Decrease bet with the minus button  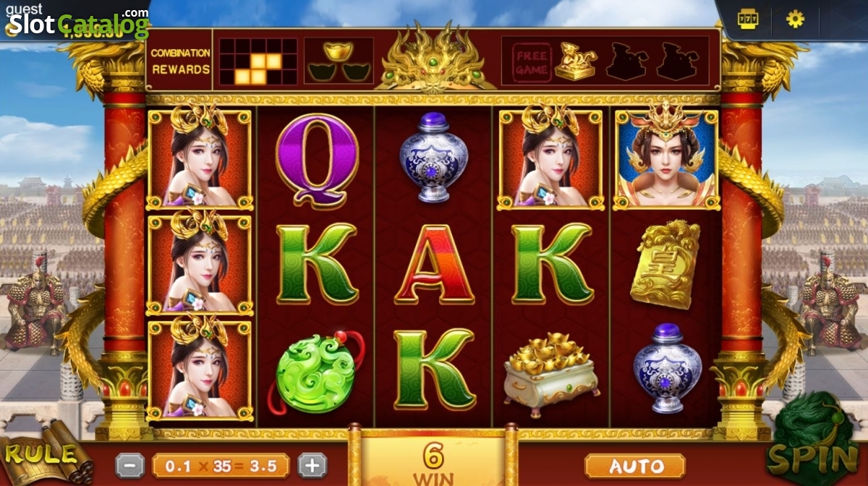[x=130, y=466]
